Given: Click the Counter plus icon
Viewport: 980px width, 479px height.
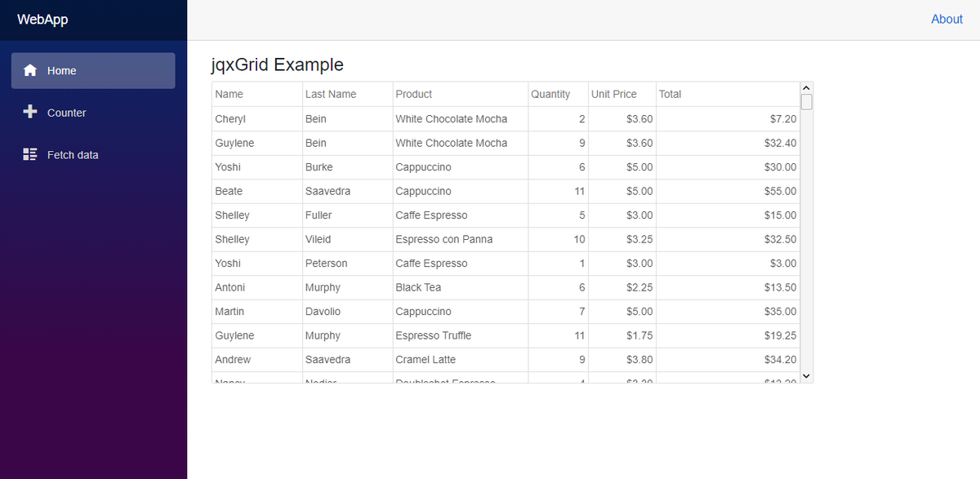Looking at the screenshot, I should click(30, 112).
